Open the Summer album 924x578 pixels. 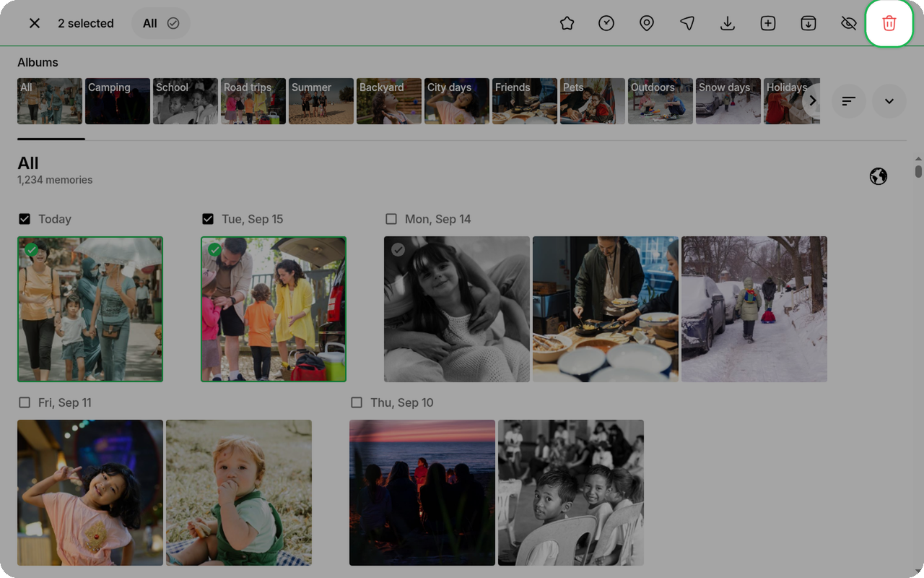pyautogui.click(x=321, y=101)
